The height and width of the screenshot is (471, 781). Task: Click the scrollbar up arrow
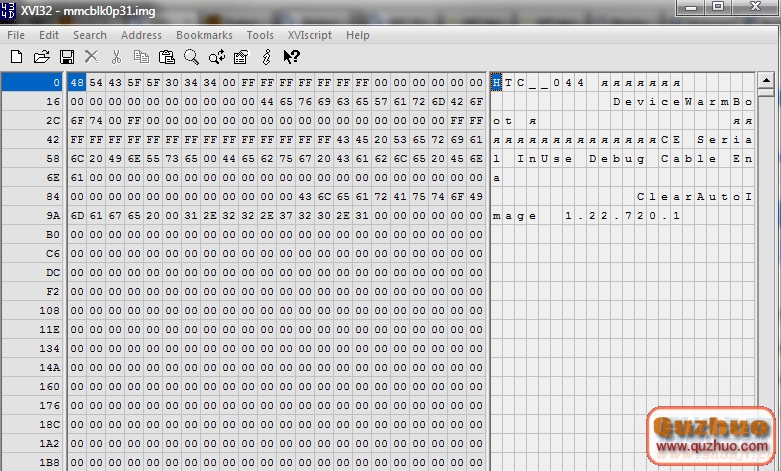pos(766,80)
